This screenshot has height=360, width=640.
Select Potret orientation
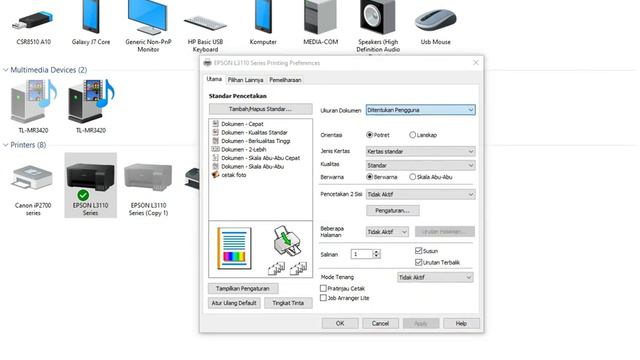[x=370, y=135]
